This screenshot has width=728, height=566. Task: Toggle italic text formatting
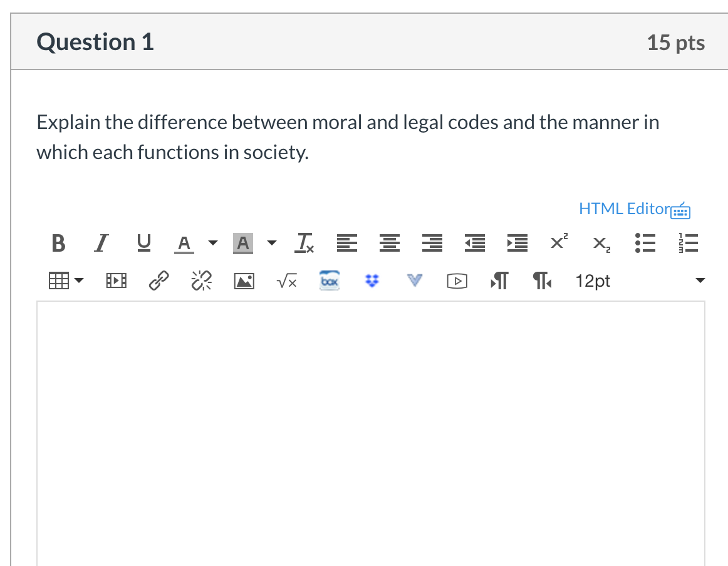(x=99, y=244)
